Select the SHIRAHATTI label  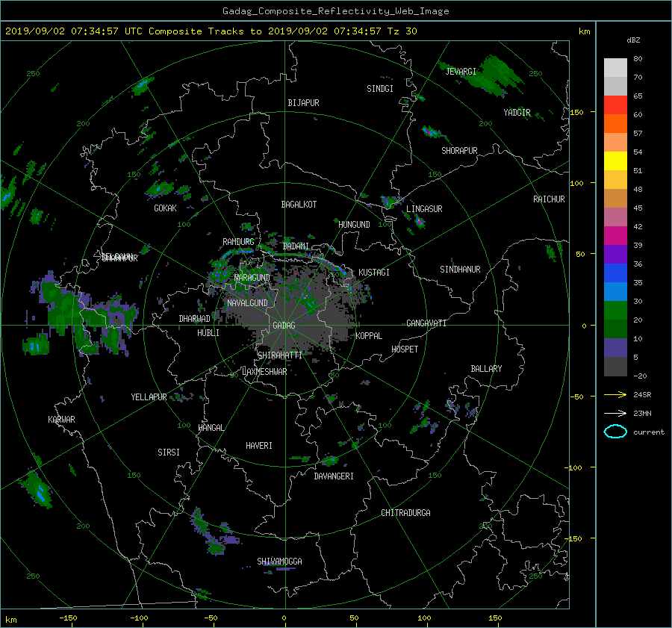(280, 355)
